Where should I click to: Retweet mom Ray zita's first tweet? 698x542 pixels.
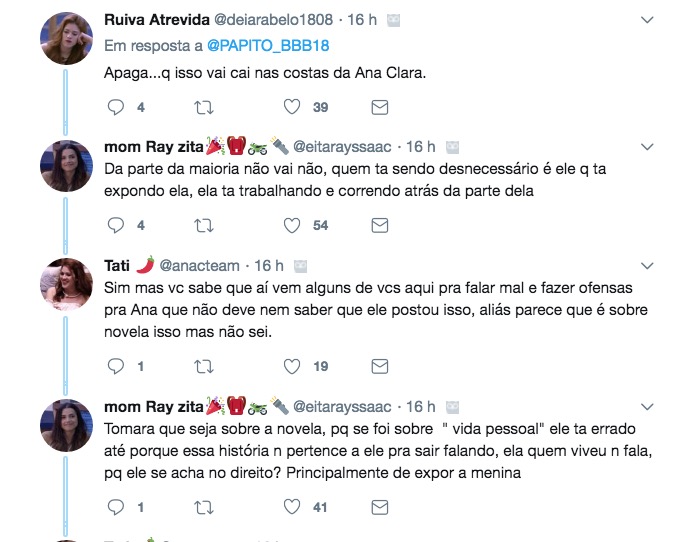click(205, 225)
